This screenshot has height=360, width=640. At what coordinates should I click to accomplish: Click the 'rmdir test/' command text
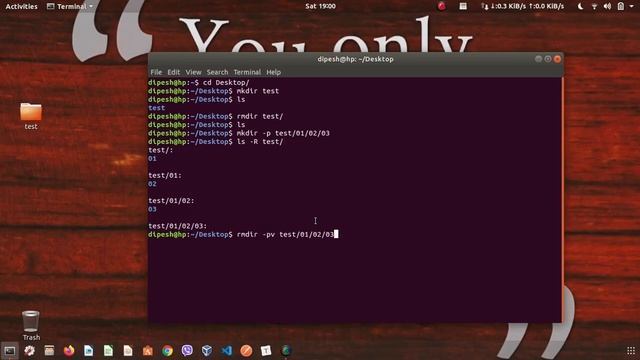260,116
